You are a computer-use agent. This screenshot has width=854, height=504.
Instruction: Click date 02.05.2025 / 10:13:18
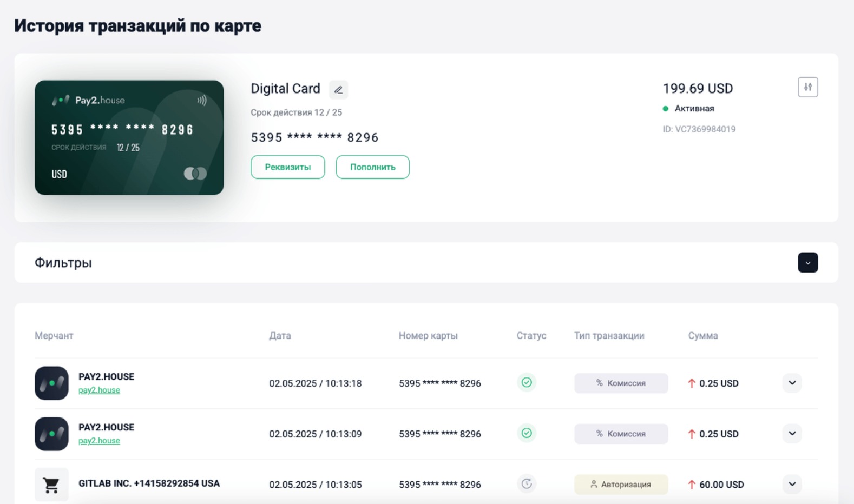pos(315,383)
